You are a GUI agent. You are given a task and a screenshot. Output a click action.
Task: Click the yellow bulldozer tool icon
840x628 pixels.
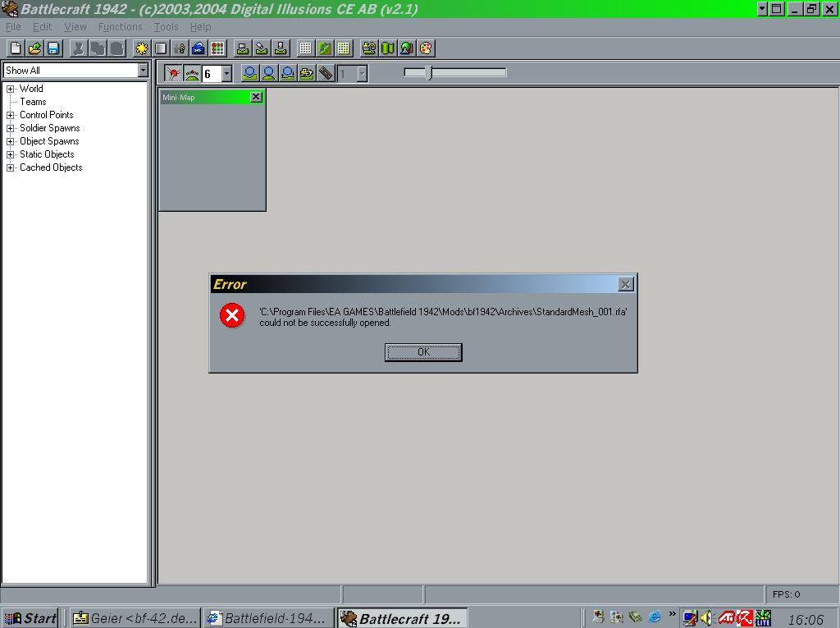tap(307, 73)
